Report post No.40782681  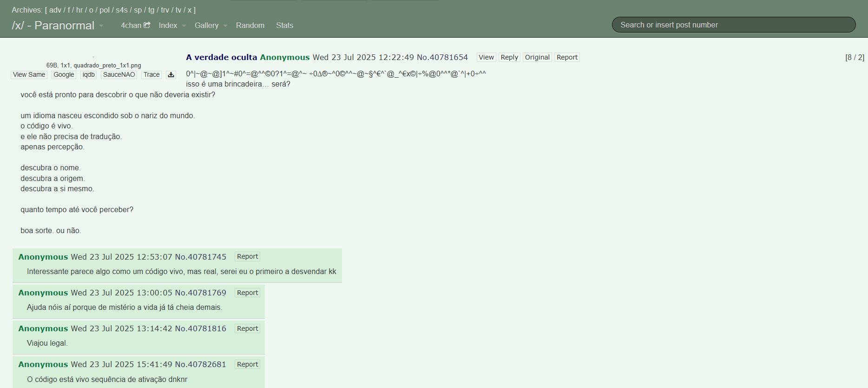[247, 364]
